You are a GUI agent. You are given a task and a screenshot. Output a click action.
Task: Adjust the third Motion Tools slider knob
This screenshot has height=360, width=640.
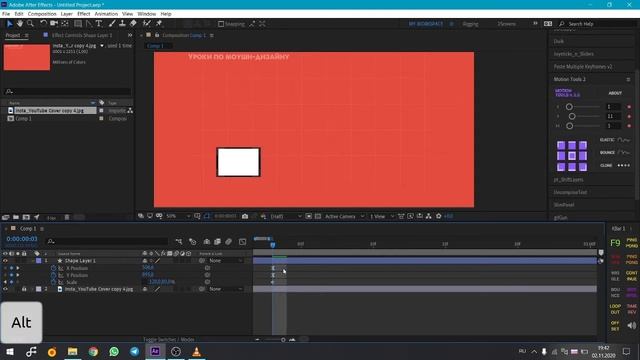pyautogui.click(x=569, y=126)
